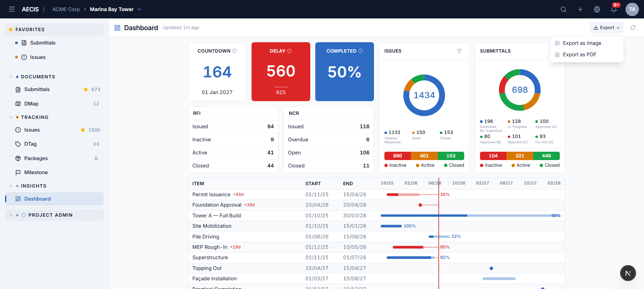Screen dimensions: 644x289
Task: Click the Export as Image icon
Action: pyautogui.click(x=557, y=43)
